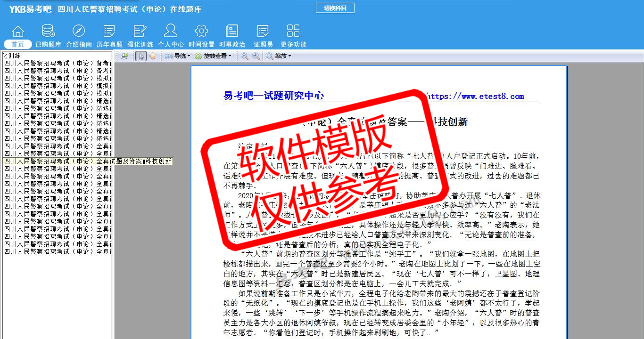644x339 pixels.
Task: Open the https://www.etest8.com link in document
Action: tap(475, 96)
